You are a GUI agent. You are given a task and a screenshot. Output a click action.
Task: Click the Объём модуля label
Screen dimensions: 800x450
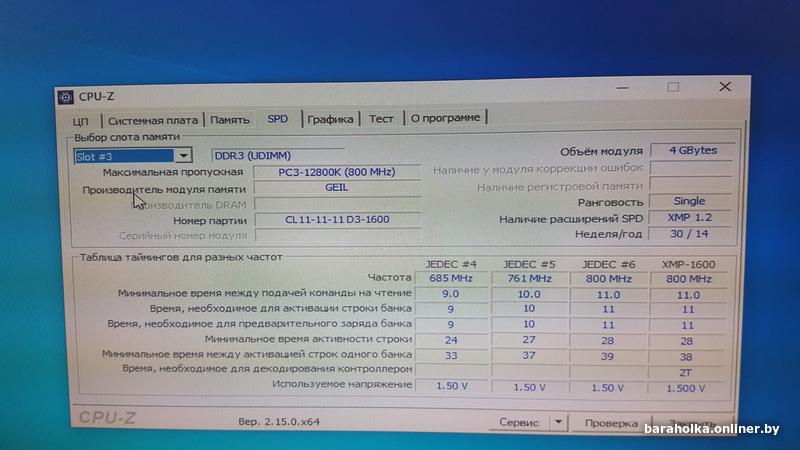(x=601, y=152)
